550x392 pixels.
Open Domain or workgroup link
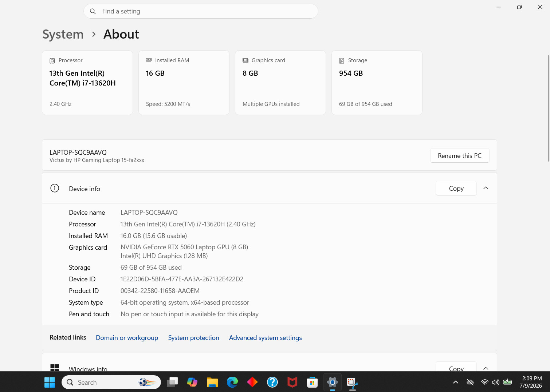(x=127, y=338)
